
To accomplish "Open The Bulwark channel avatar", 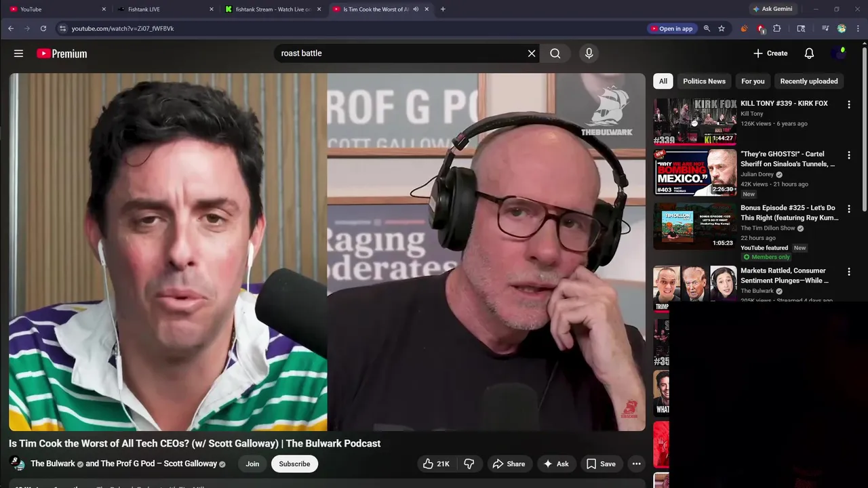I will tap(18, 464).
